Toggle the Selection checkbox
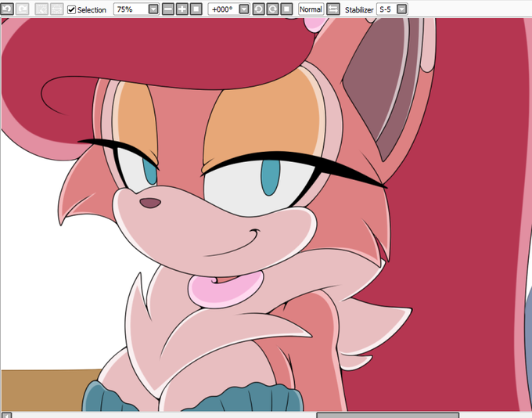The height and width of the screenshot is (418, 532). [71, 9]
